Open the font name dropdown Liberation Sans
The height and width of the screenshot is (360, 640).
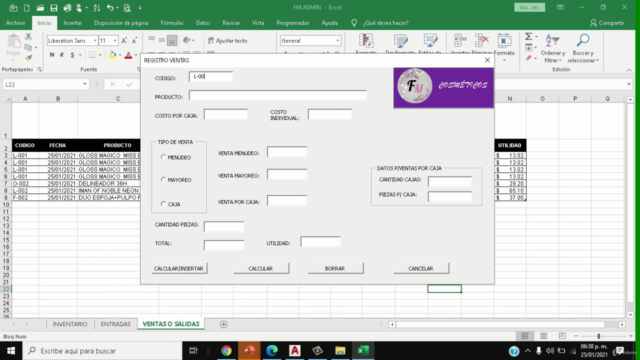tap(95, 40)
